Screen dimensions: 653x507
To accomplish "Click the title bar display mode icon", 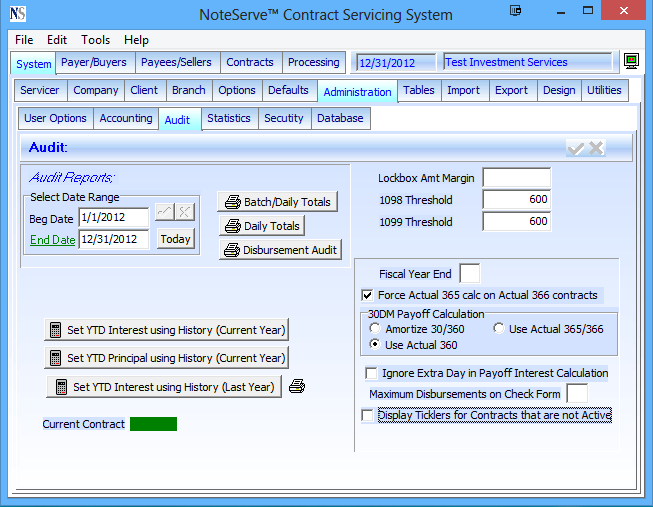I will coord(515,10).
